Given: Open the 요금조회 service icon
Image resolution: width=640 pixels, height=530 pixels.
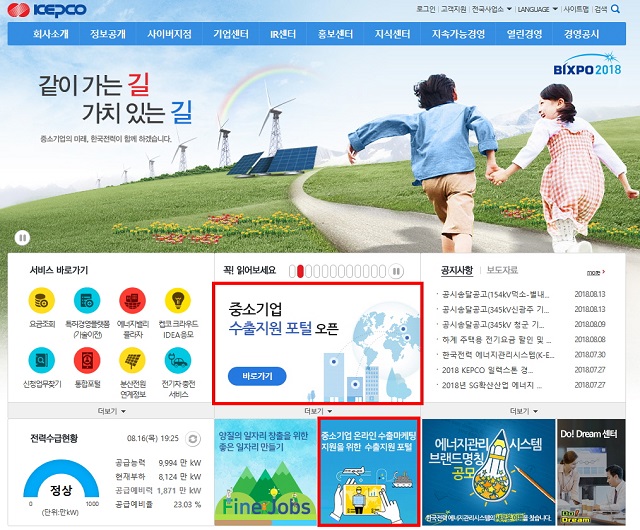Looking at the screenshot, I should coord(40,302).
